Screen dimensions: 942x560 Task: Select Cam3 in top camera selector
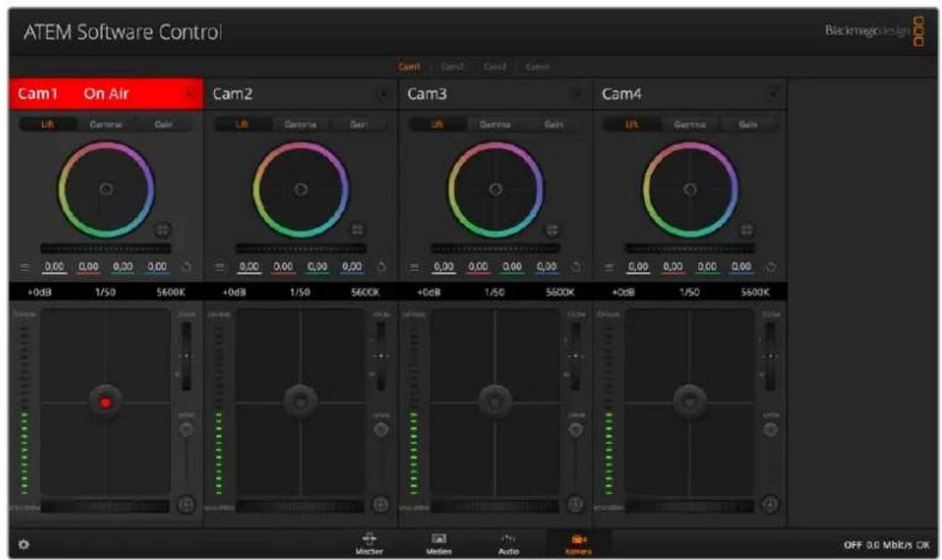pos(495,66)
